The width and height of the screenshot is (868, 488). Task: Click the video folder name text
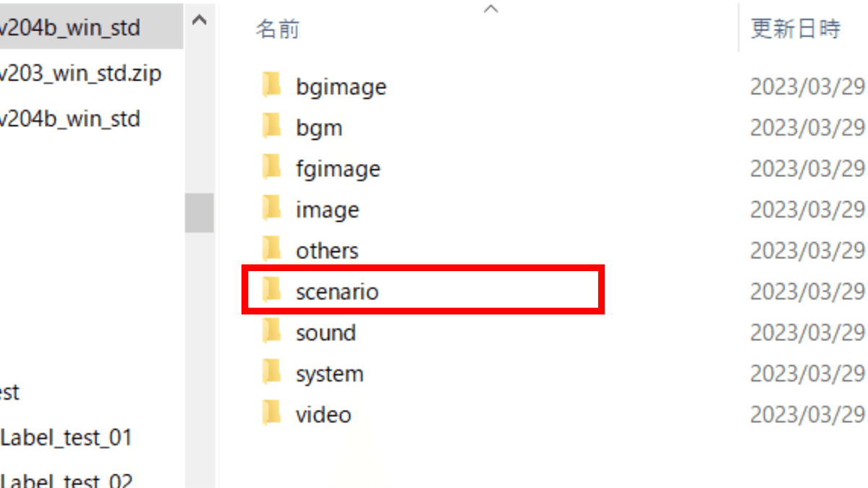pyautogui.click(x=323, y=414)
